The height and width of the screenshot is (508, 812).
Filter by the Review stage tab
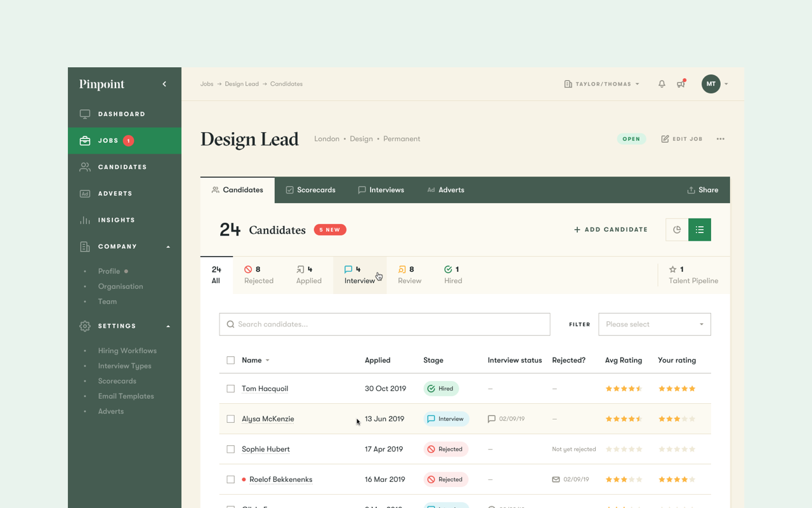tap(410, 275)
